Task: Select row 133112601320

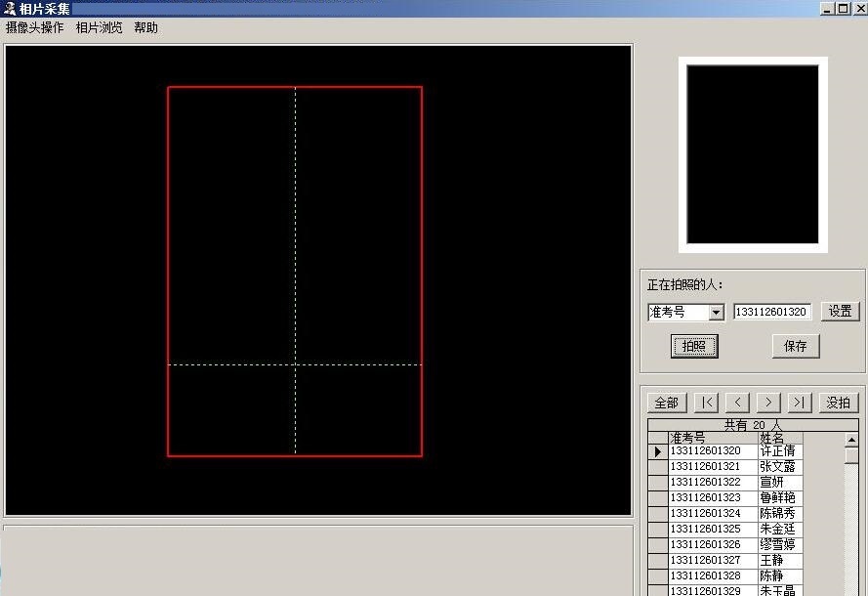Action: pyautogui.click(x=725, y=451)
